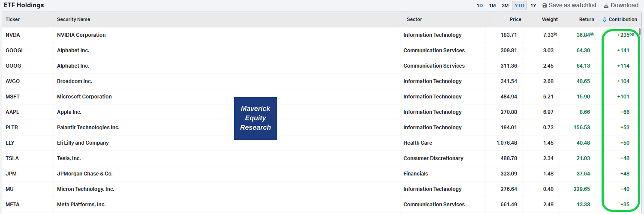Click the MSFT ticker cell

coord(13,97)
